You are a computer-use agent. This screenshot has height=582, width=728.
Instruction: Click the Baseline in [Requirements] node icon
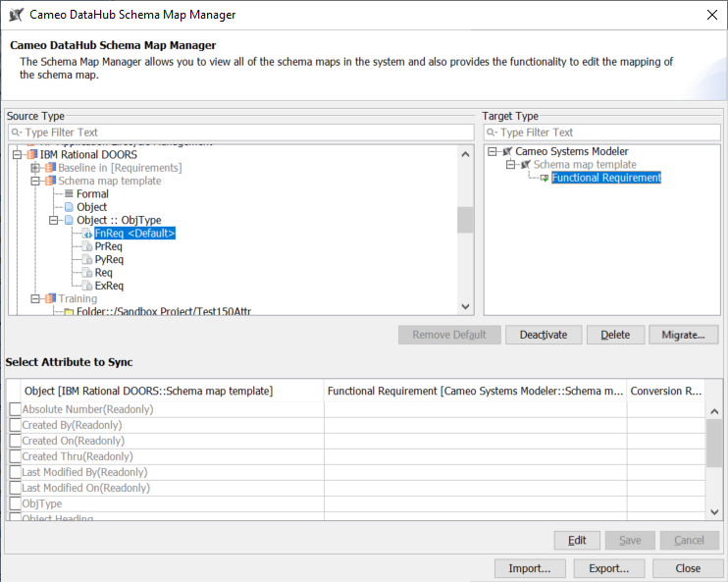pos(50,168)
